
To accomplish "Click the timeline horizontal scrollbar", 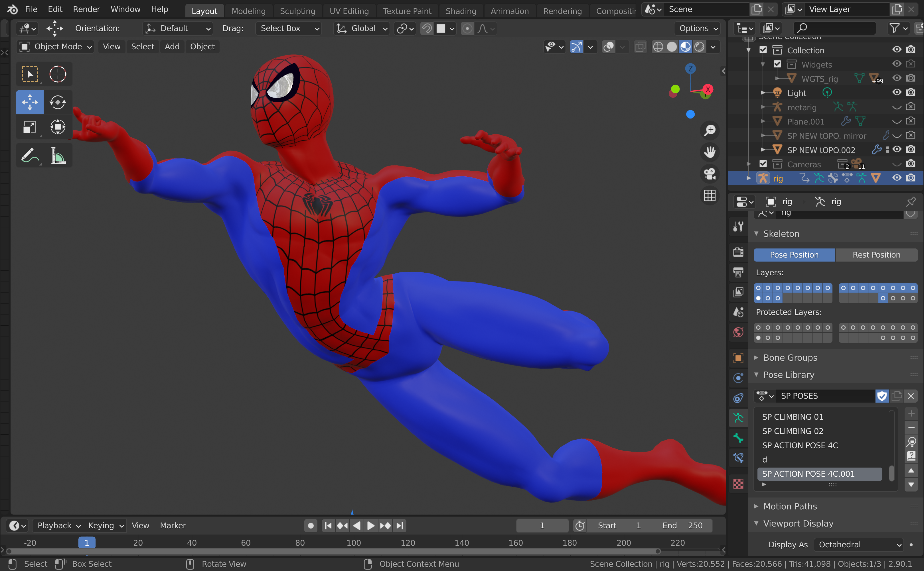I will click(x=333, y=551).
